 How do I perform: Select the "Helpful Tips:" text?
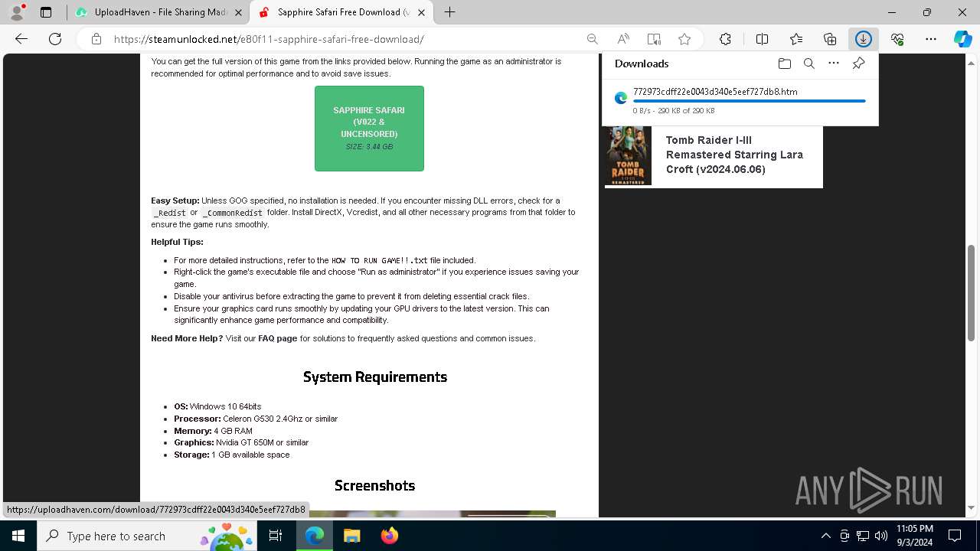click(x=177, y=242)
